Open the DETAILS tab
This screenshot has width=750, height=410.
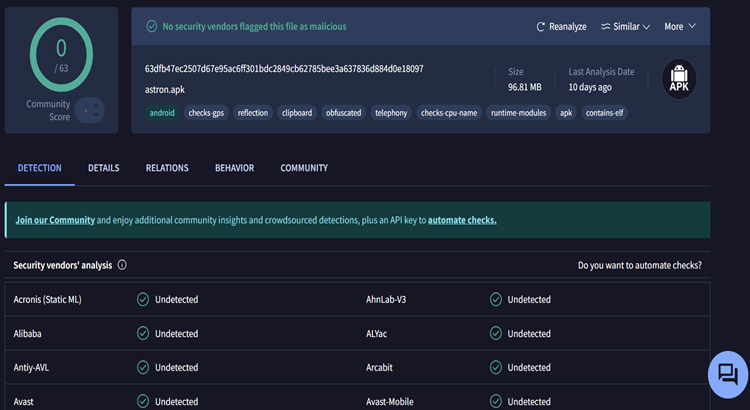coord(104,168)
